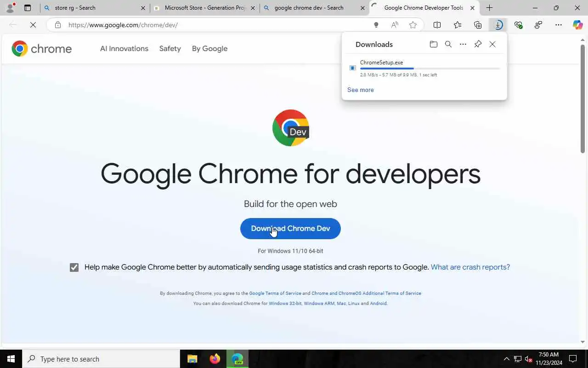The height and width of the screenshot is (368, 588).
Task: Close the google chrome dev - Search tab
Action: click(362, 8)
